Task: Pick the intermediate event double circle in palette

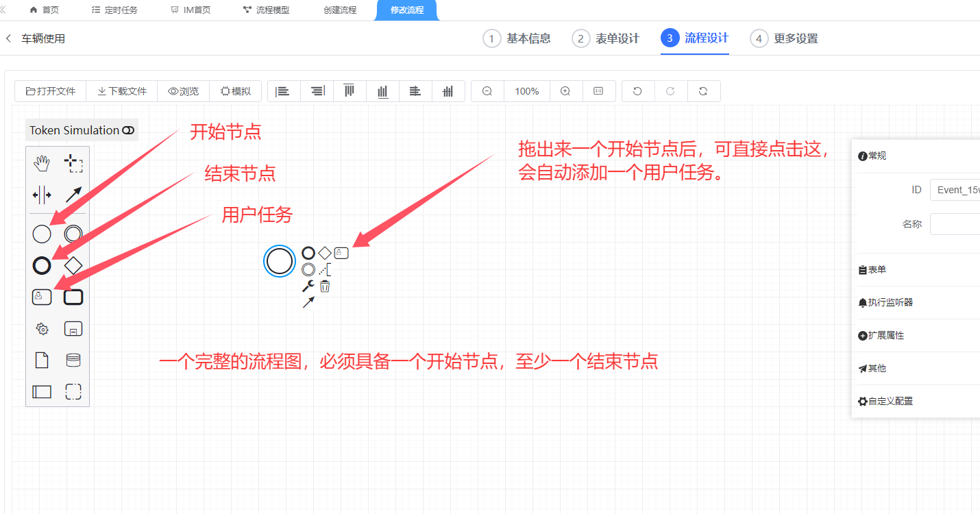Action: click(73, 234)
